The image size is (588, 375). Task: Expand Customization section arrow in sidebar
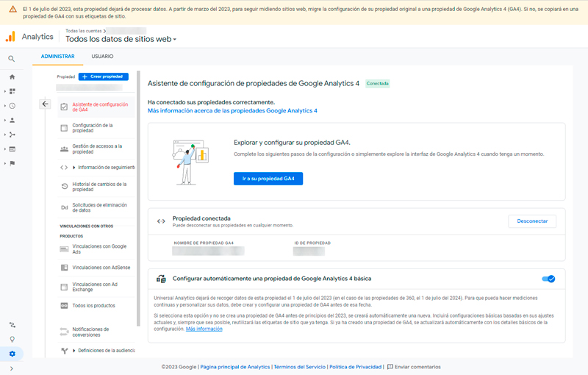coord(5,91)
